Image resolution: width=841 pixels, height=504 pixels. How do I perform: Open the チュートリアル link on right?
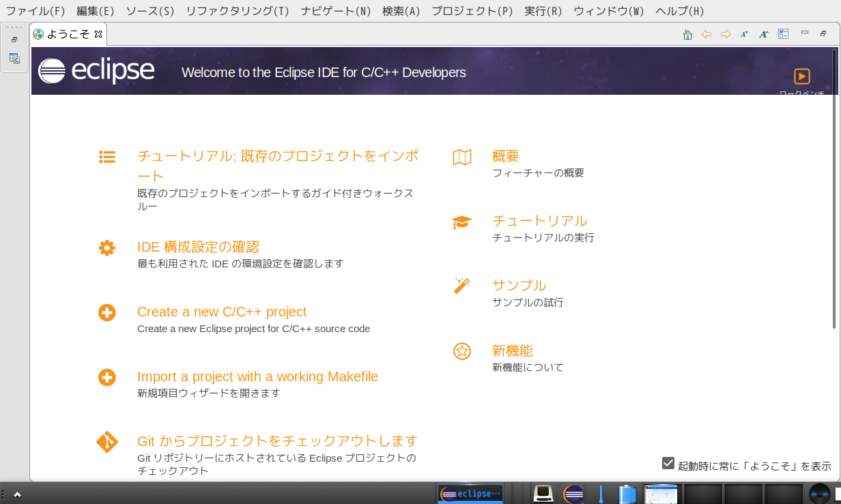point(540,221)
